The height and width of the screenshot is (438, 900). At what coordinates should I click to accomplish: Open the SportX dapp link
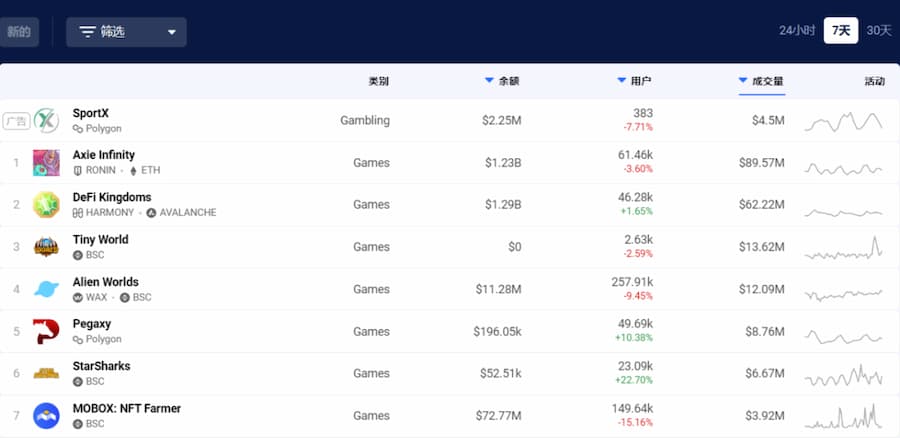pos(91,113)
